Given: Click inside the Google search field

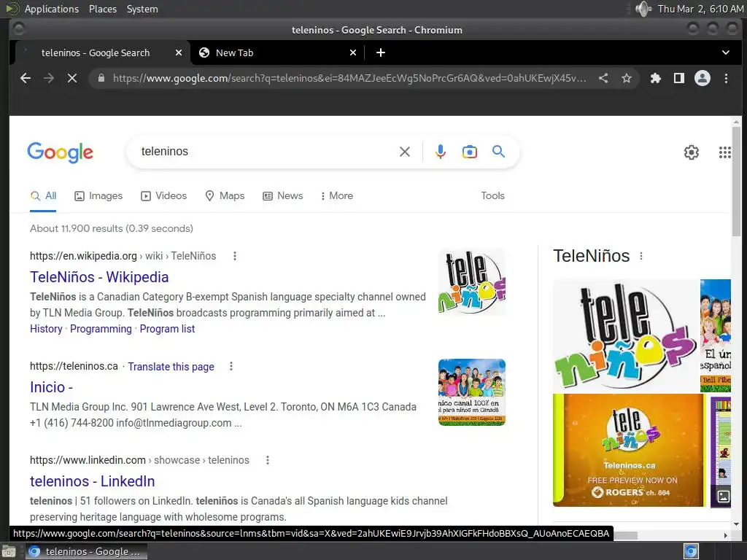Looking at the screenshot, I should coord(267,152).
